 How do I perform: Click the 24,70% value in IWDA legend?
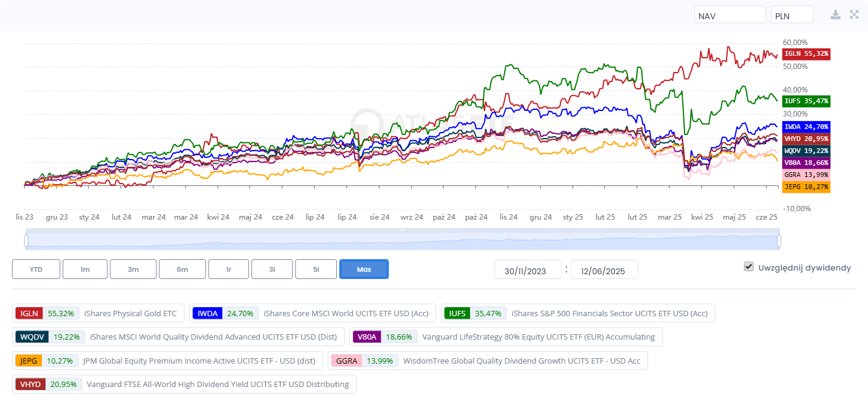[x=240, y=313]
